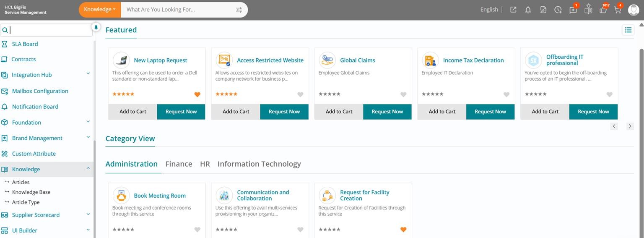Open the knowledge book lightbulb icon
Image resolution: width=644 pixels, height=238 pixels.
pyautogui.click(x=588, y=9)
